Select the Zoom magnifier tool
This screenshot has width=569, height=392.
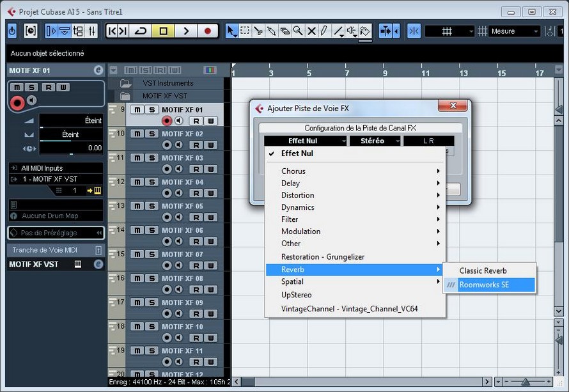coord(298,31)
